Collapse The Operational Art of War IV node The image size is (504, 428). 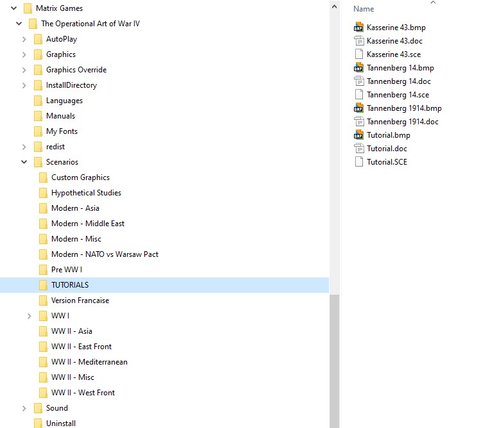[19, 24]
